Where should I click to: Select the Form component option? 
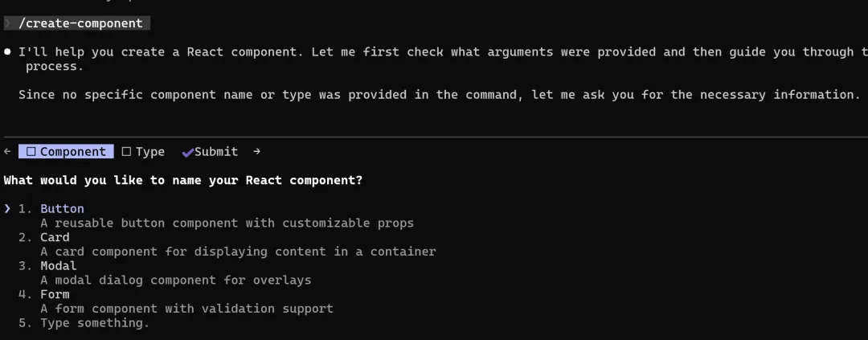(55, 294)
